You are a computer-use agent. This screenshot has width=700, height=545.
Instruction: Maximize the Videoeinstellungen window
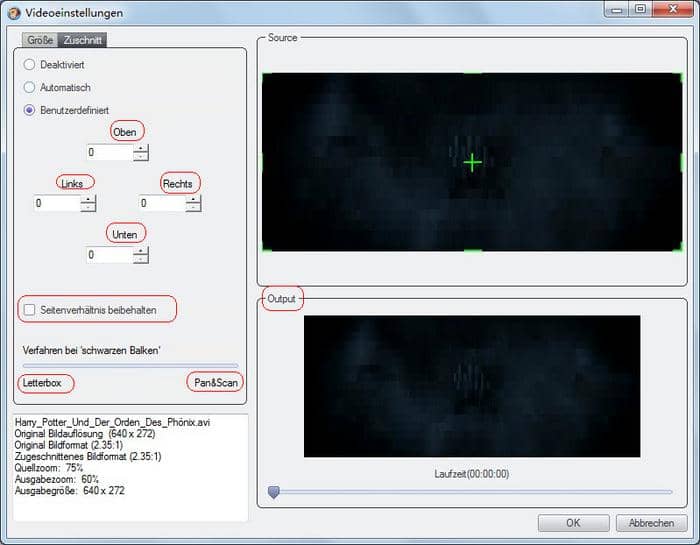pyautogui.click(x=640, y=9)
